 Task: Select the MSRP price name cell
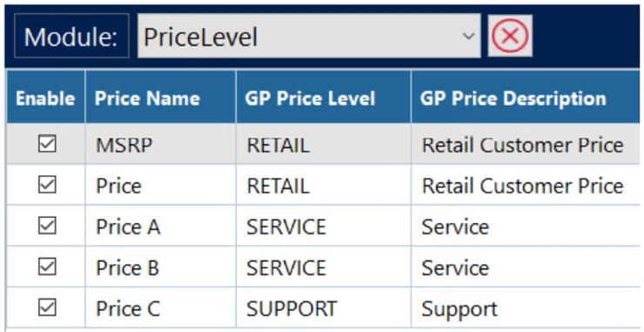pos(161,145)
